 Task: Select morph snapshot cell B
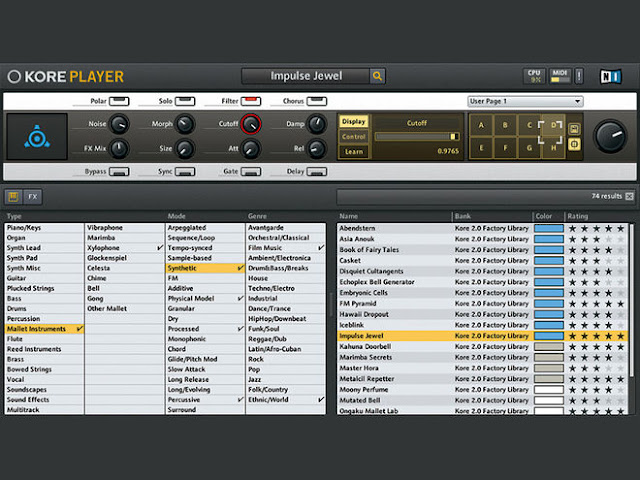(x=505, y=125)
